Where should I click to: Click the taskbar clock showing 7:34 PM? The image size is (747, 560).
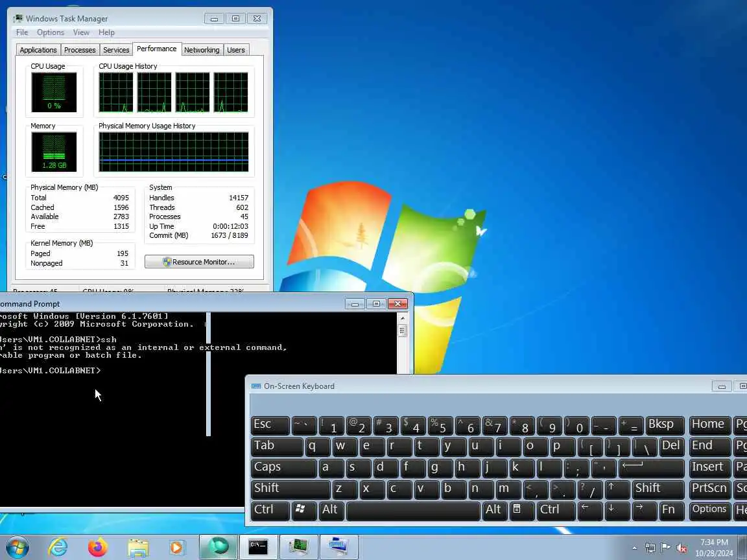pos(714,547)
